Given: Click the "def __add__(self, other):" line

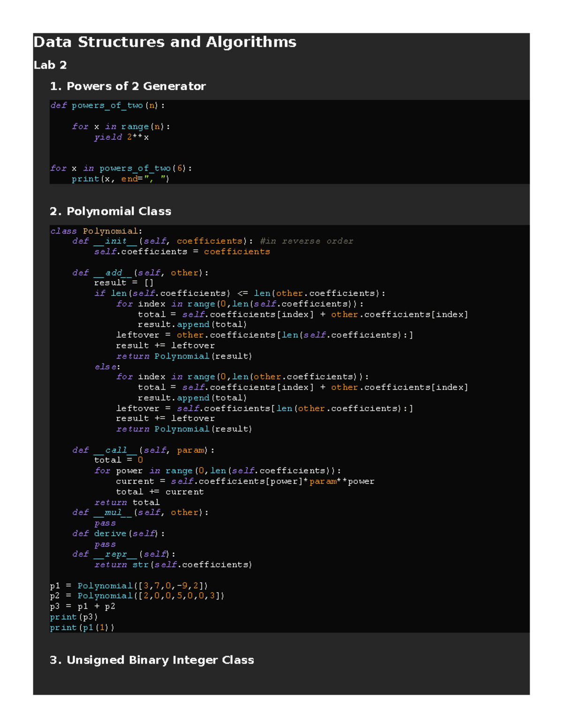Looking at the screenshot, I should click(140, 273).
